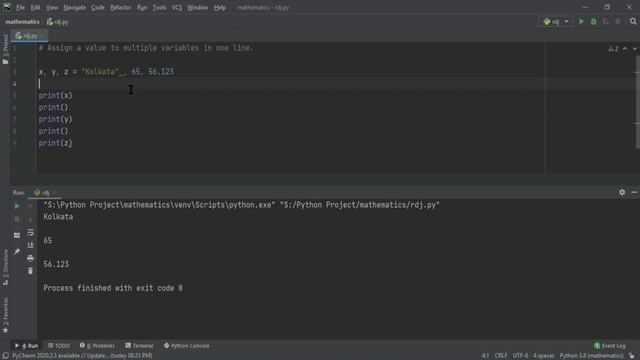Open file encoding UTF-8 selector

pyautogui.click(x=520, y=356)
